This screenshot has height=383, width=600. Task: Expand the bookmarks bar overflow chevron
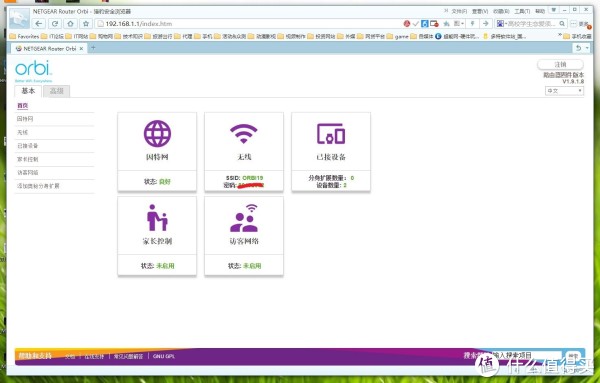(560, 36)
